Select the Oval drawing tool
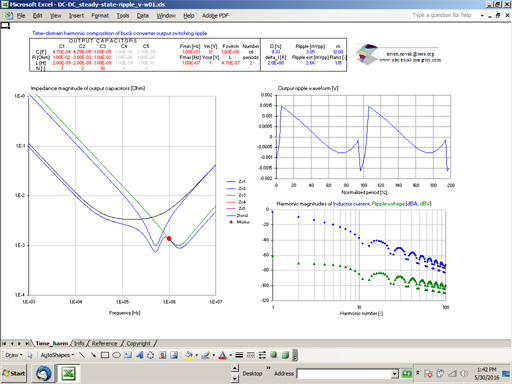The image size is (512, 384). 116,355
